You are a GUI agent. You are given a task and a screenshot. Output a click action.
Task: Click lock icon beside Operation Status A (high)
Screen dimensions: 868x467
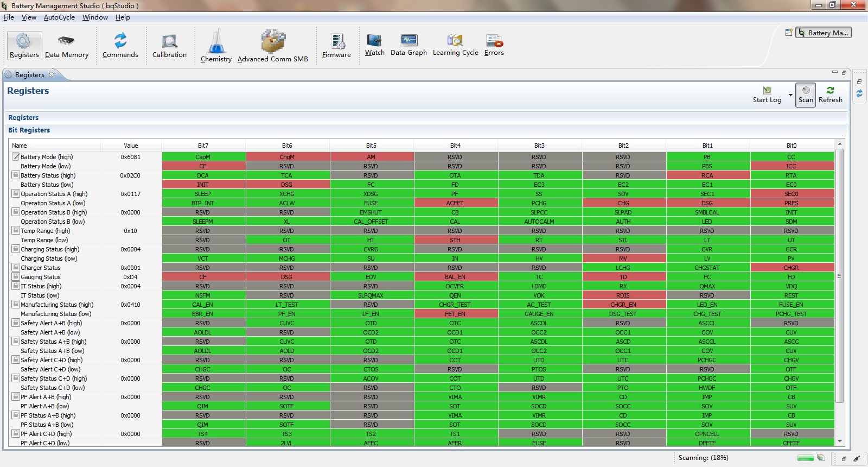[16, 193]
